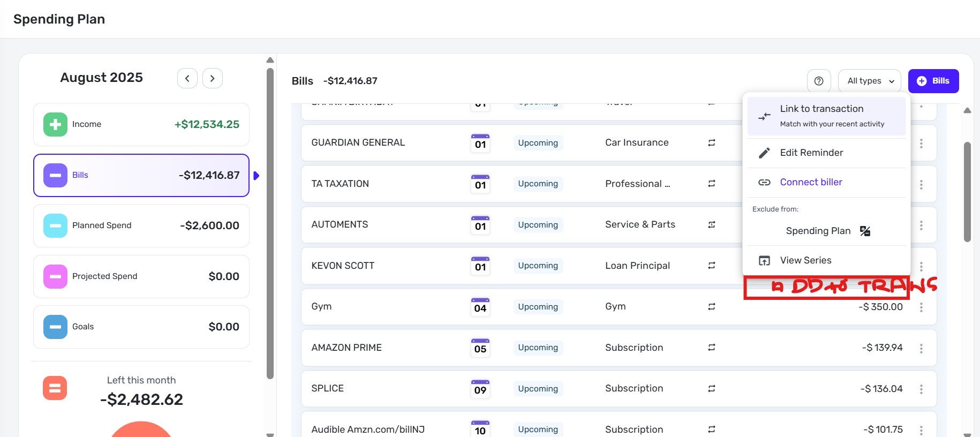Click the Spending Plan percent-off icon
Screen dimensions: 980x437
pos(865,231)
